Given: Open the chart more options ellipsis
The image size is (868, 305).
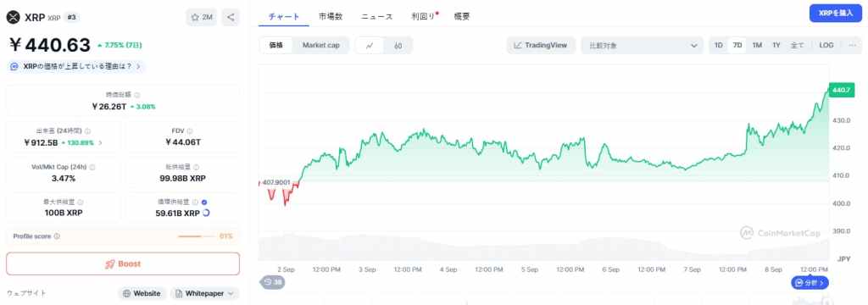Looking at the screenshot, I should pos(853,46).
